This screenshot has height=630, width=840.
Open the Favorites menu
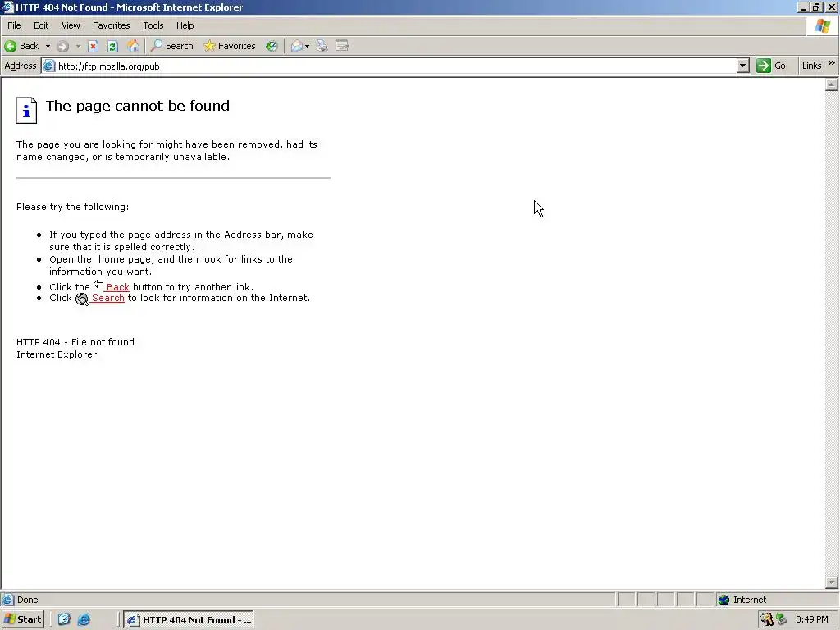tap(111, 25)
